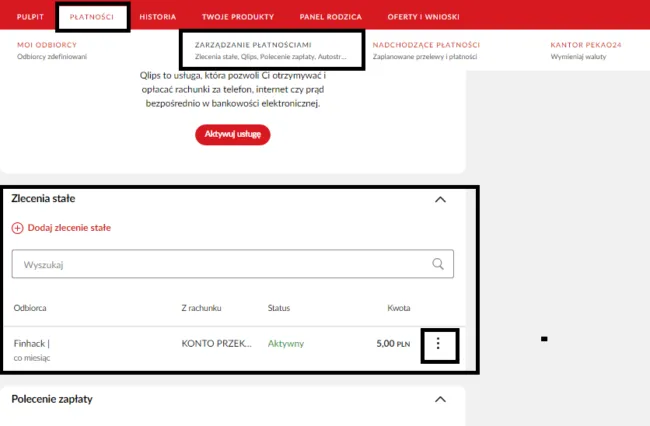Open the Płatności tab

(92, 17)
